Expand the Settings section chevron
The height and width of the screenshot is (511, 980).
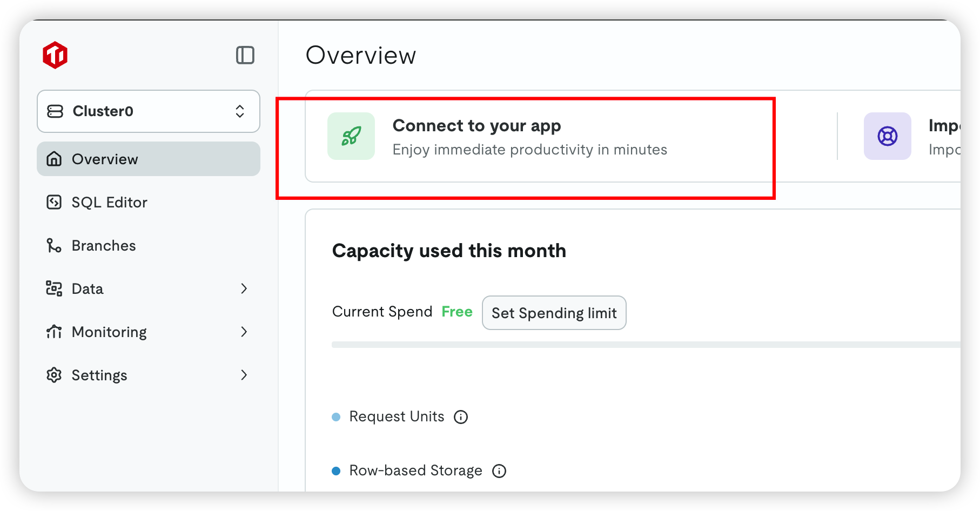244,375
